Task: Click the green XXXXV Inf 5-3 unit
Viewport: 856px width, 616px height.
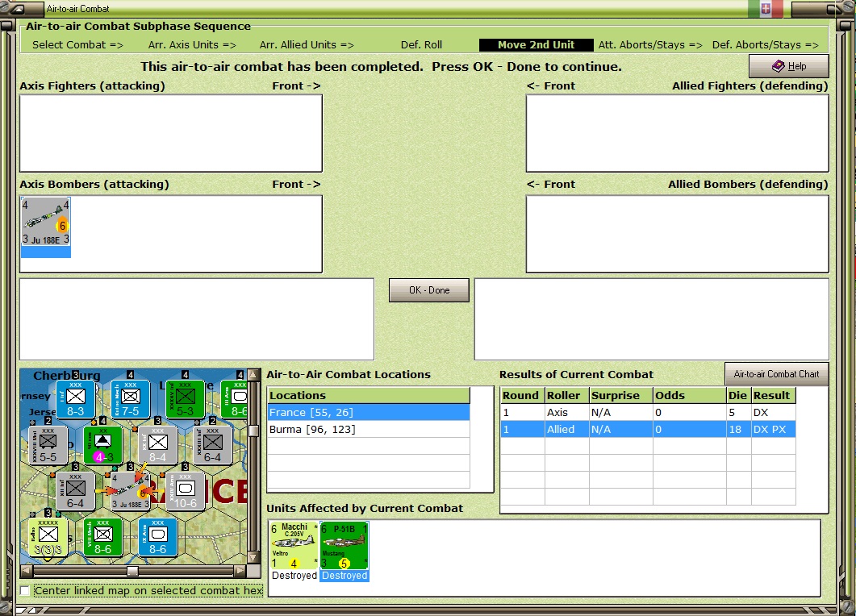Action: pos(185,399)
